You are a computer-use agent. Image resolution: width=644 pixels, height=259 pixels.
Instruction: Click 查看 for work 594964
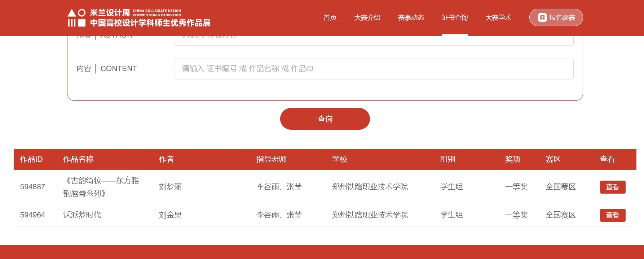point(612,215)
